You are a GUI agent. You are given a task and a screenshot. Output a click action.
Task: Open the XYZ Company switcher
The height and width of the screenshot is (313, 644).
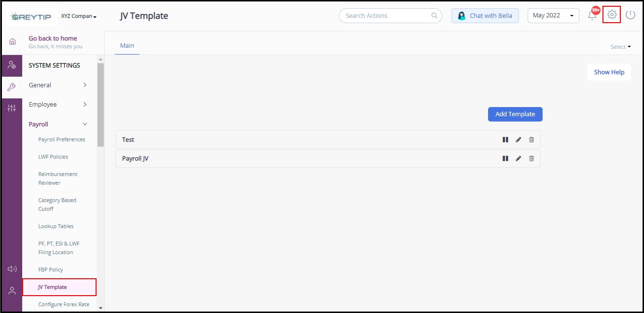pos(79,15)
